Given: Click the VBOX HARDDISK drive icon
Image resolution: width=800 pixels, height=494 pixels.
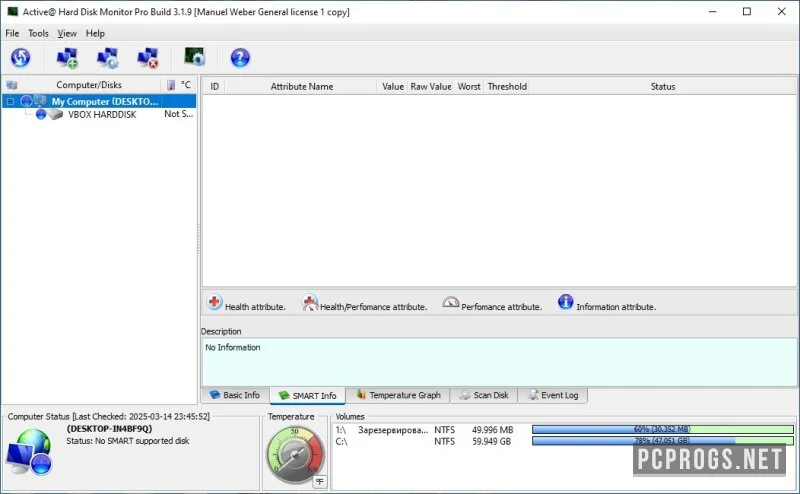Looking at the screenshot, I should pos(56,114).
